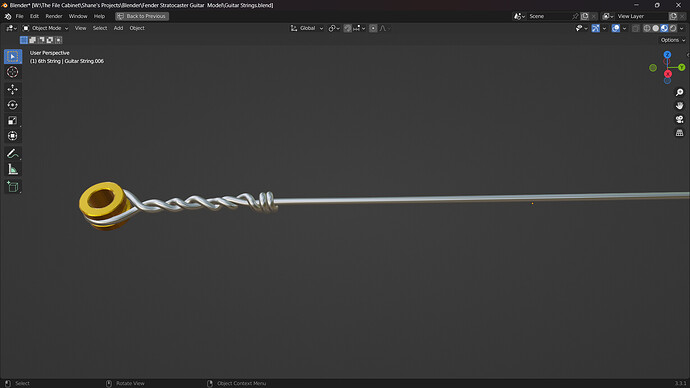Open the File menu
The height and width of the screenshot is (388, 690).
[19, 16]
